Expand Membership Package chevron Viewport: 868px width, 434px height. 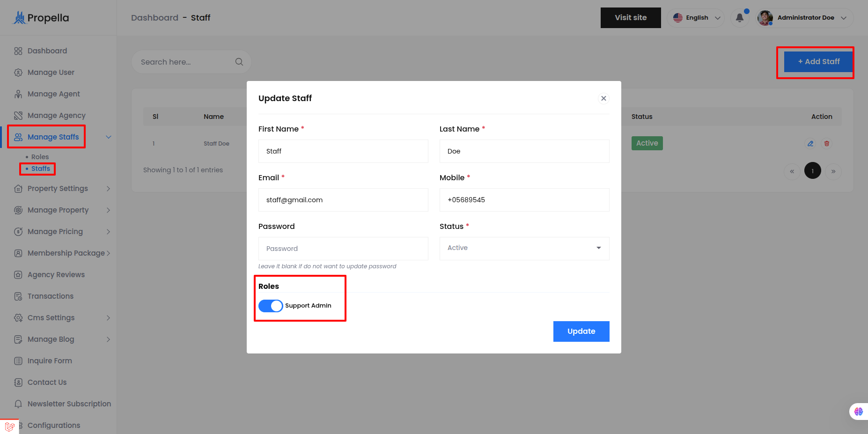pyautogui.click(x=109, y=253)
